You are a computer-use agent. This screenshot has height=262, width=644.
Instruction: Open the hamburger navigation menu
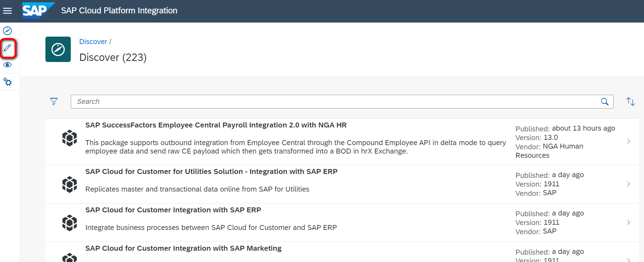7,11
